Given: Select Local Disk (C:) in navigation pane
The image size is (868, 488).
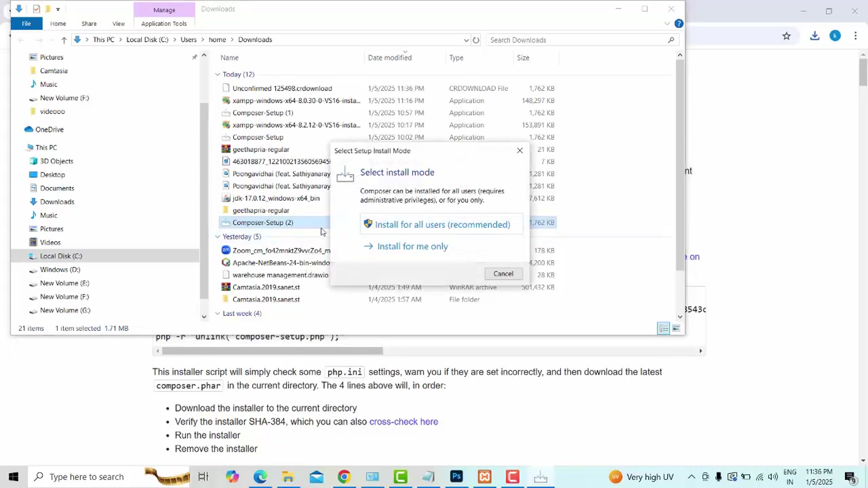Looking at the screenshot, I should click(x=61, y=256).
